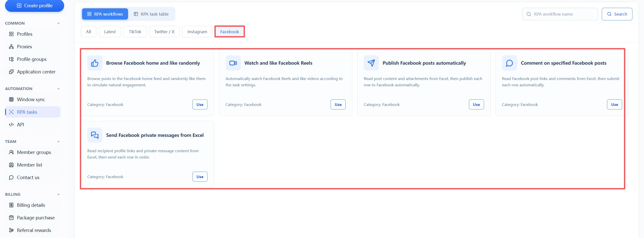Screen dimensions: 644x238
Task: Click the Proxies network icon
Action: (11, 47)
